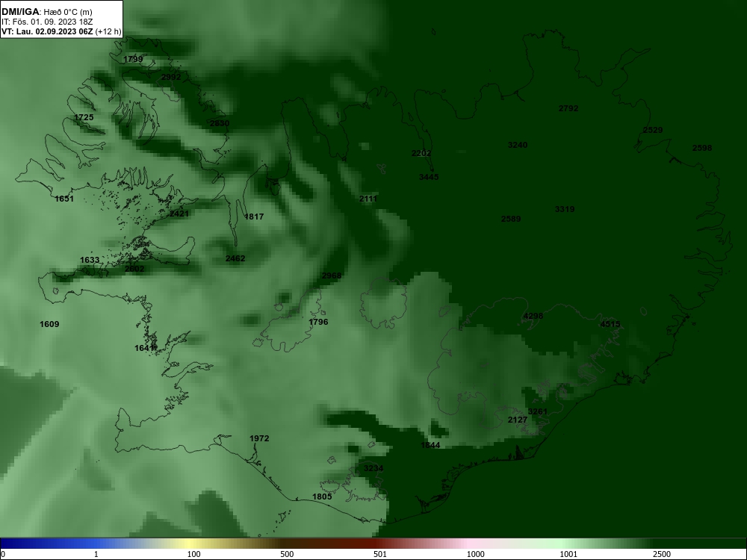Click the 2421 height value label
747x560 pixels.
click(x=179, y=214)
